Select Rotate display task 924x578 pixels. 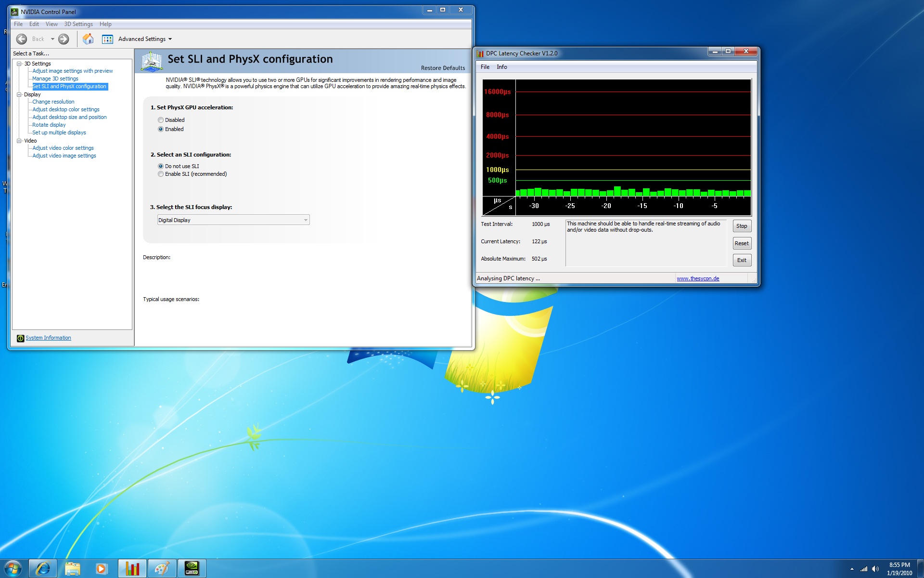tap(49, 125)
